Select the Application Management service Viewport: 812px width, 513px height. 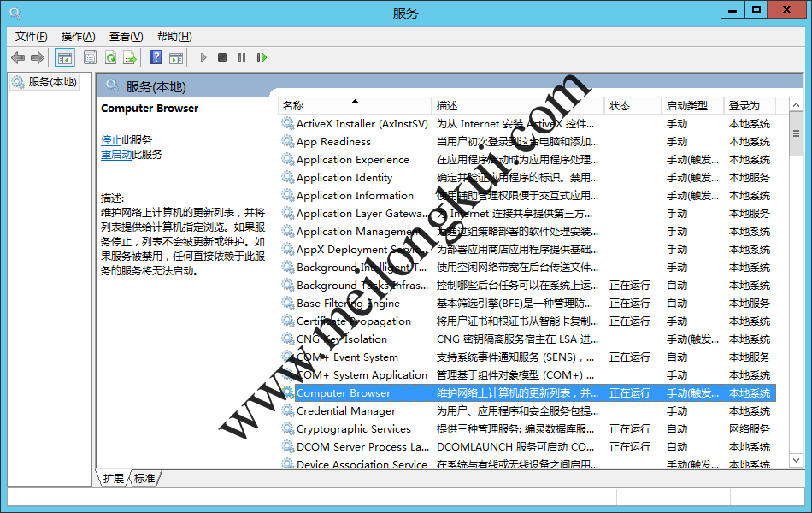click(x=358, y=231)
